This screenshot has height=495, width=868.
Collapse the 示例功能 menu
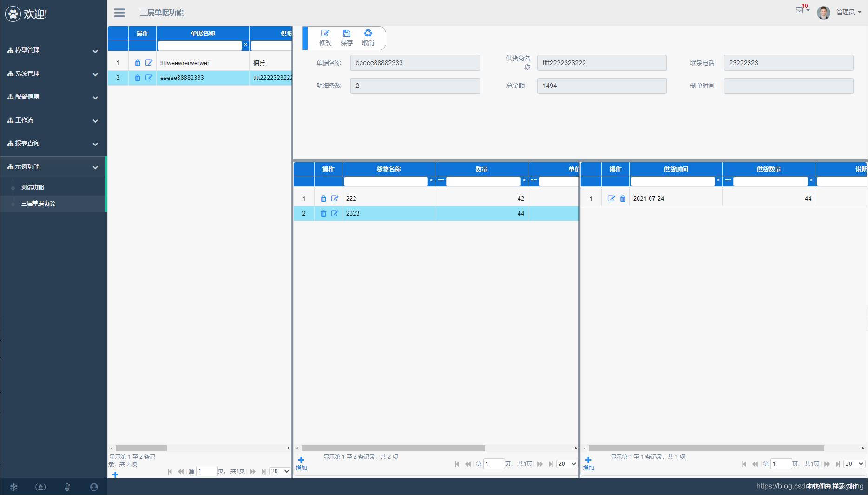click(53, 166)
